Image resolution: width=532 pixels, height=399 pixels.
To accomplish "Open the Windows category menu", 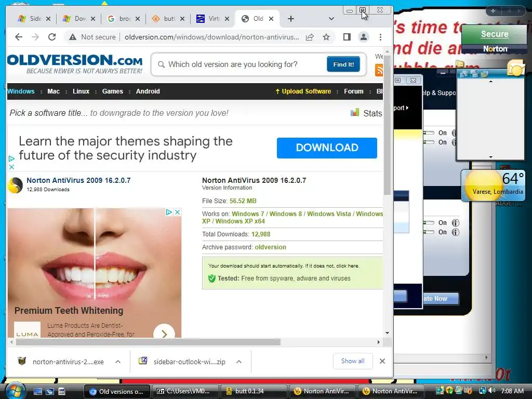I will (x=21, y=91).
